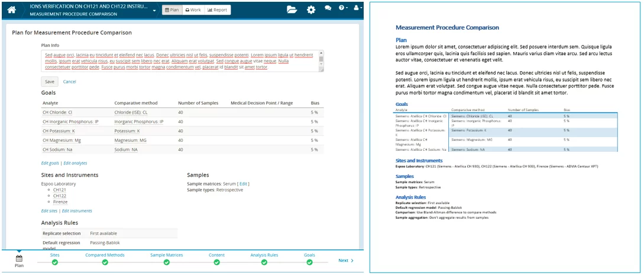Switch to the Report tab
Image resolution: width=644 pixels, height=276 pixels.
coord(218,10)
